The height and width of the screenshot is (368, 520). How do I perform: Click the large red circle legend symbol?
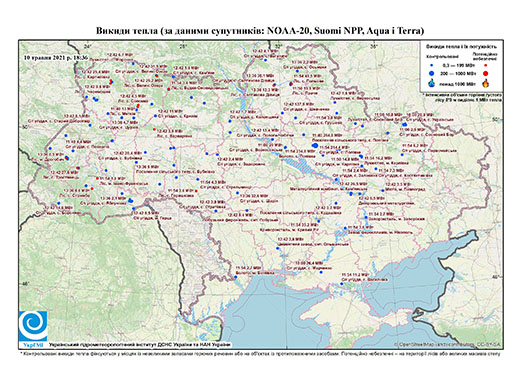pos(486,73)
